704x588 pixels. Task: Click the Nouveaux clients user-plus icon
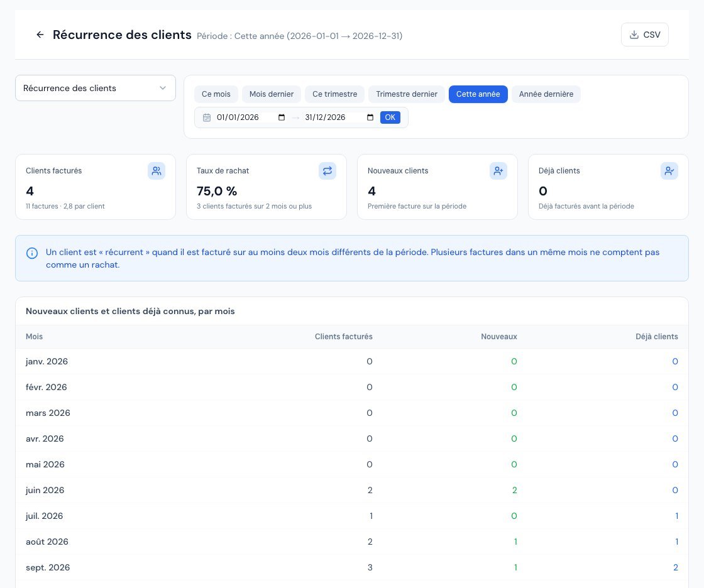498,171
